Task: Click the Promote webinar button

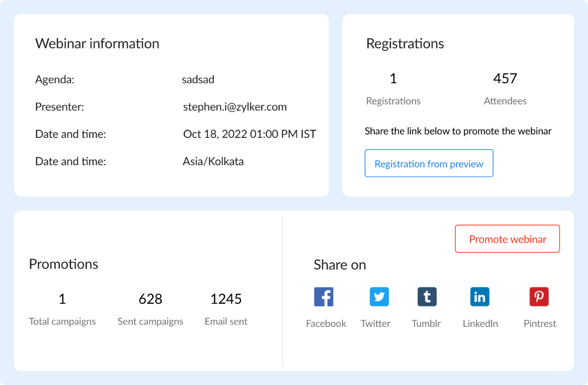Action: [x=507, y=239]
